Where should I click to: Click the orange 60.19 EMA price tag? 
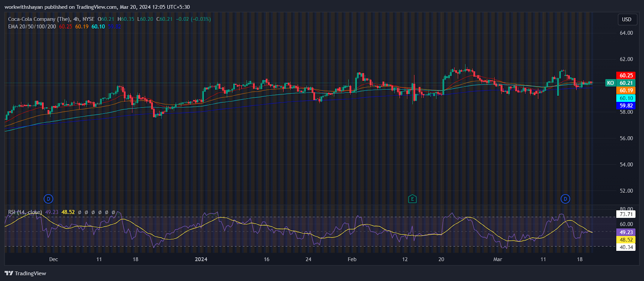[626, 91]
